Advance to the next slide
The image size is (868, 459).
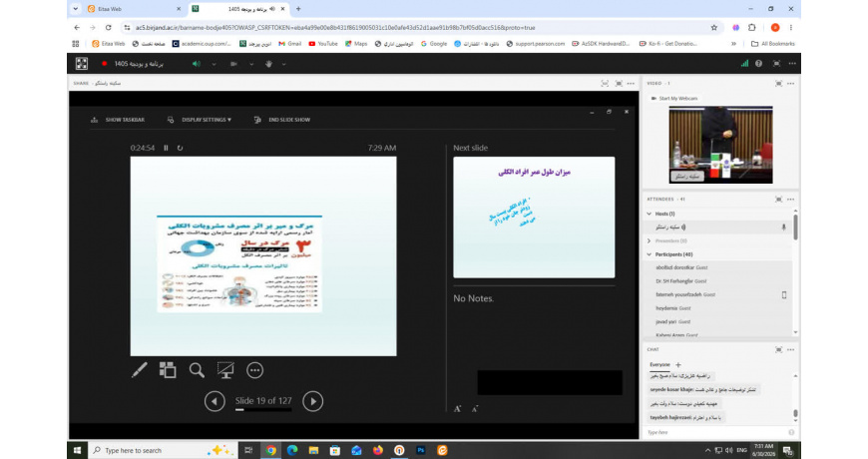click(x=312, y=401)
